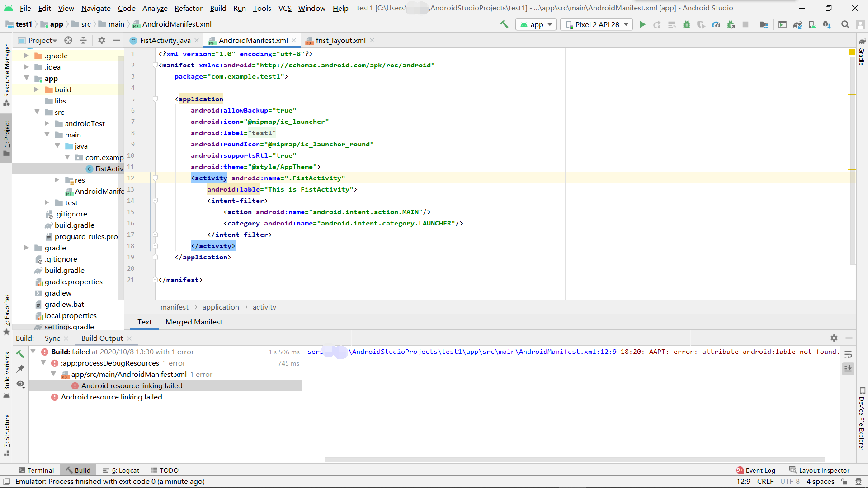This screenshot has width=868, height=488.
Task: Click Apply Changes and Restart Activity icon
Action: 657,24
